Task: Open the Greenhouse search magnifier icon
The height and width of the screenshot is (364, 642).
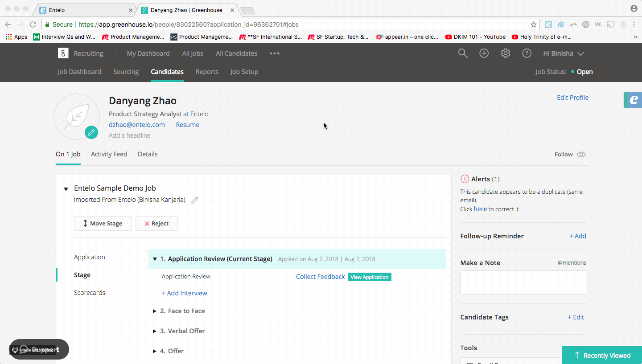Action: 463,53
